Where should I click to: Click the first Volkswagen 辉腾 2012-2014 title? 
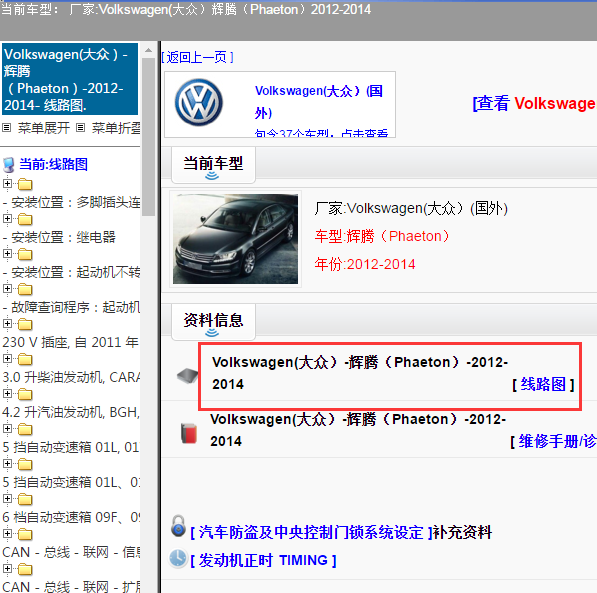point(360,373)
